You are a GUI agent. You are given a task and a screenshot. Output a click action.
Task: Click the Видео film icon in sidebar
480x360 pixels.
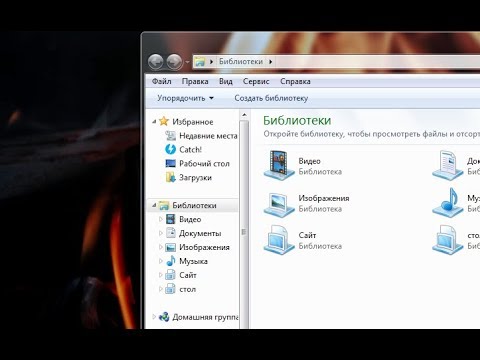click(170, 219)
